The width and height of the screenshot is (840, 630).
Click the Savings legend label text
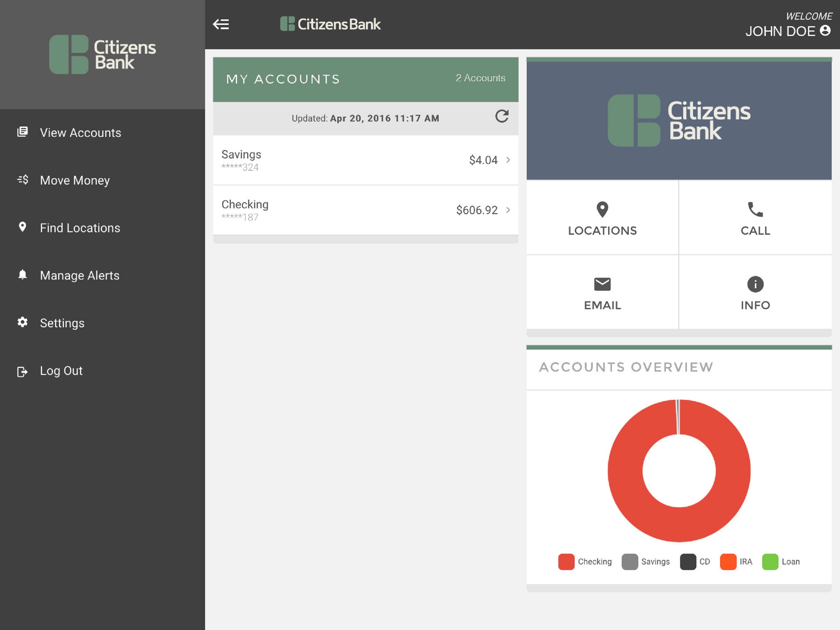656,562
